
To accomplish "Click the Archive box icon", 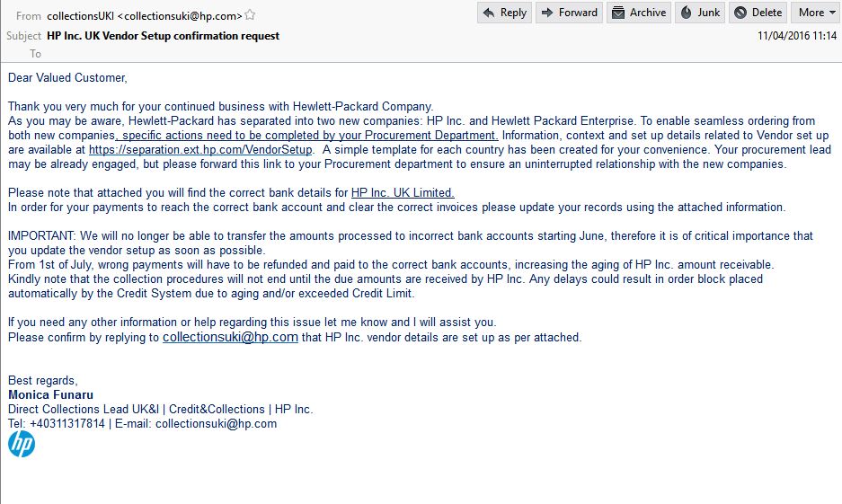I will pos(617,13).
